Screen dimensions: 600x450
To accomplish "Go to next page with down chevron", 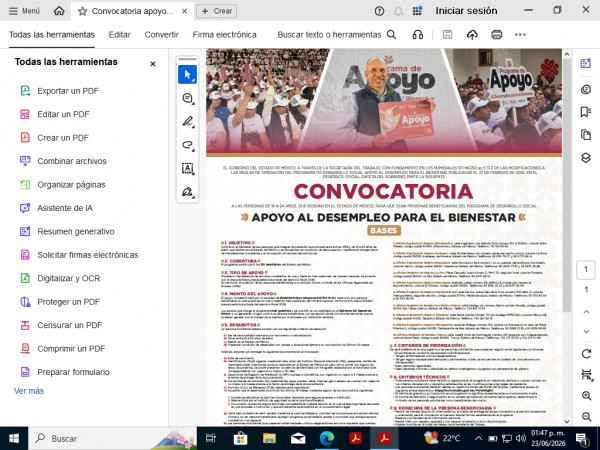I will pyautogui.click(x=586, y=331).
